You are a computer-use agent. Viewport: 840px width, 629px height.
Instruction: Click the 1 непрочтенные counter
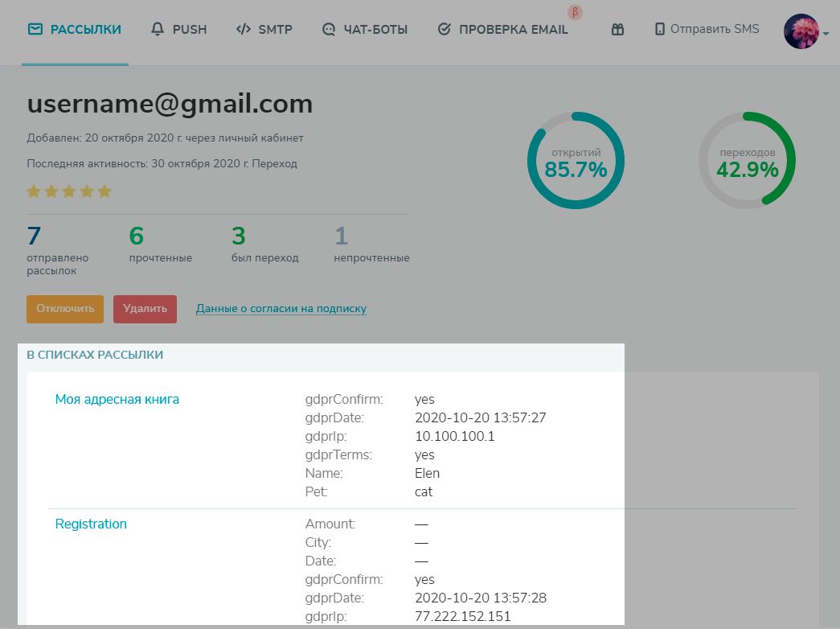click(x=372, y=245)
